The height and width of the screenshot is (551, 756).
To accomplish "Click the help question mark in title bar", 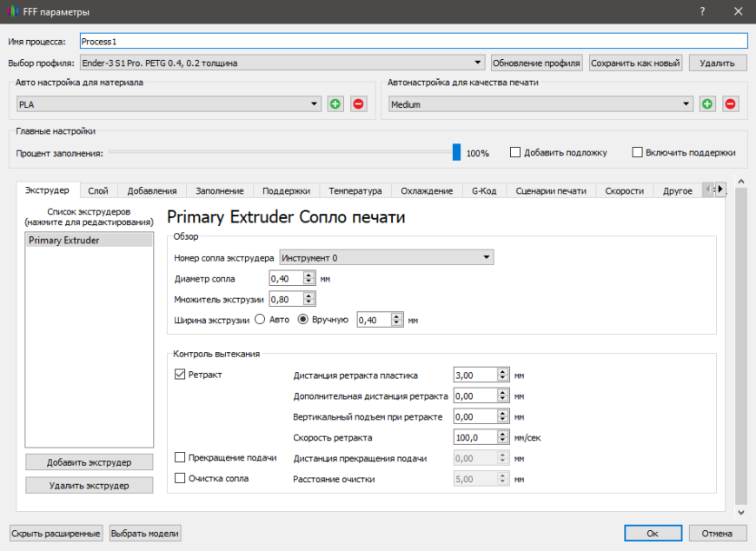I will 701,11.
